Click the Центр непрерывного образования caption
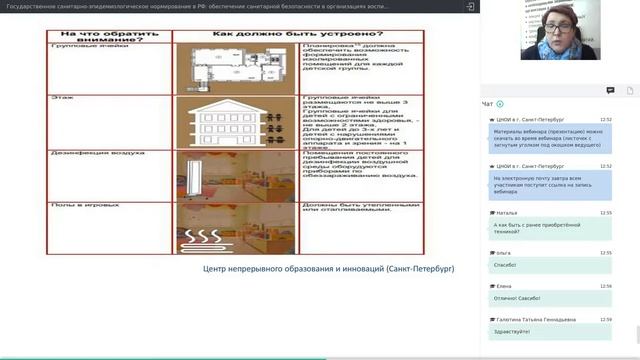 point(329,269)
